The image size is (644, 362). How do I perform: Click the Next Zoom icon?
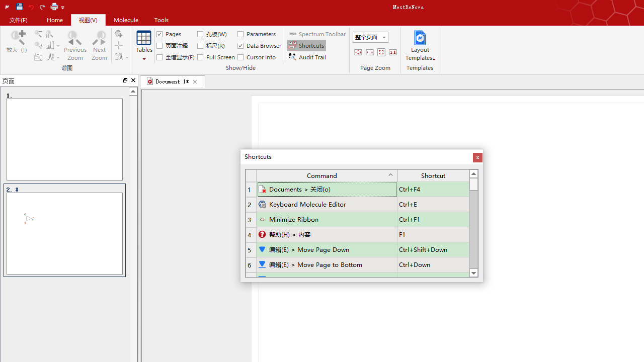pos(99,45)
